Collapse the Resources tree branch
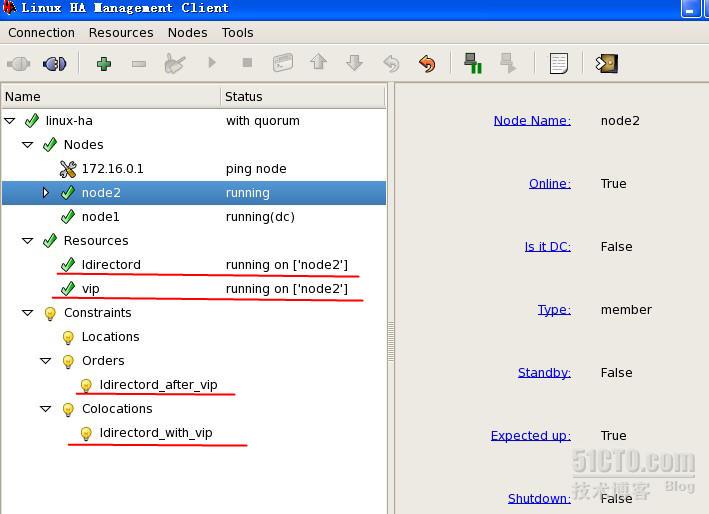This screenshot has width=709, height=514. [x=28, y=240]
